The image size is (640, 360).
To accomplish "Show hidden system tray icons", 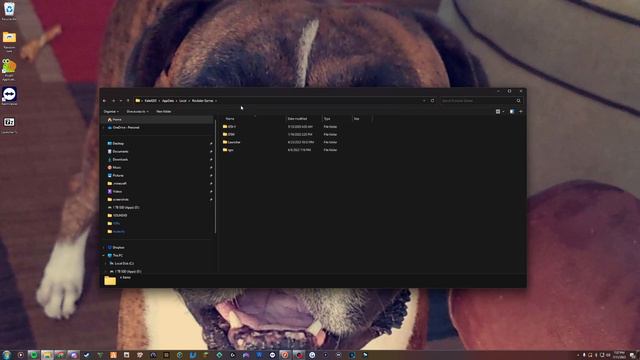I will coord(578,355).
